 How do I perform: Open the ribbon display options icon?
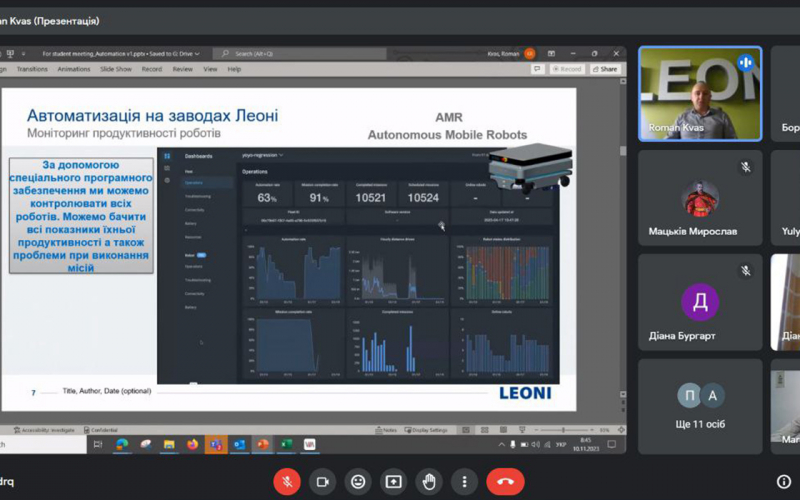tap(551, 54)
